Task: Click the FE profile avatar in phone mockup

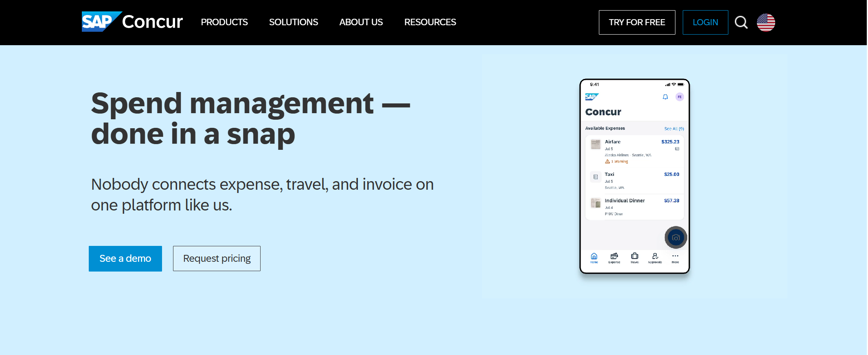Action: pyautogui.click(x=679, y=97)
